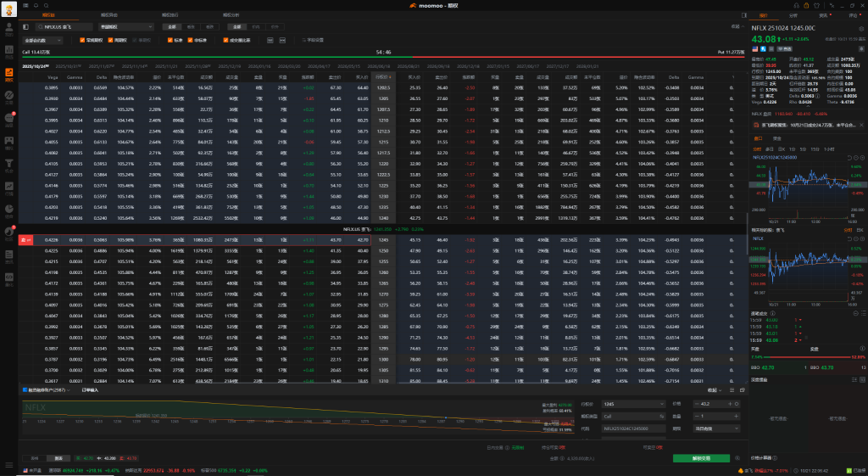This screenshot has width=868, height=476.
Task: Toggle the sidebar panel icon left of NFLX search
Action: pyautogui.click(x=27, y=27)
